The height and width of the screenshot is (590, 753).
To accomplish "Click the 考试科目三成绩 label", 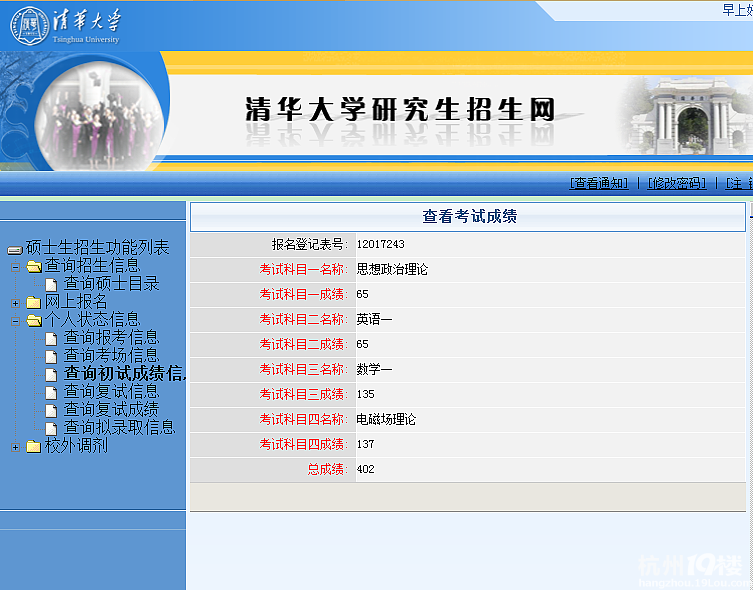I will [x=304, y=394].
